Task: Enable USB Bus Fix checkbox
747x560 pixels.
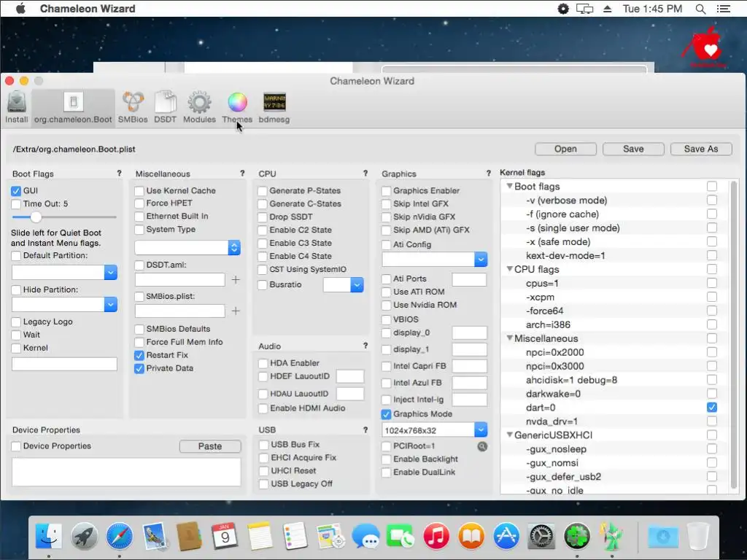Action: tap(263, 445)
